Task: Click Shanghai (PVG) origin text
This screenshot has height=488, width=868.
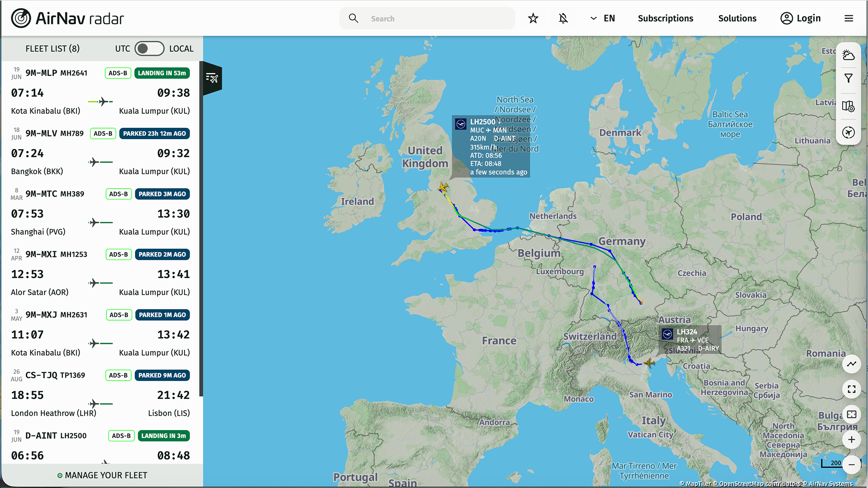Action: pyautogui.click(x=38, y=232)
